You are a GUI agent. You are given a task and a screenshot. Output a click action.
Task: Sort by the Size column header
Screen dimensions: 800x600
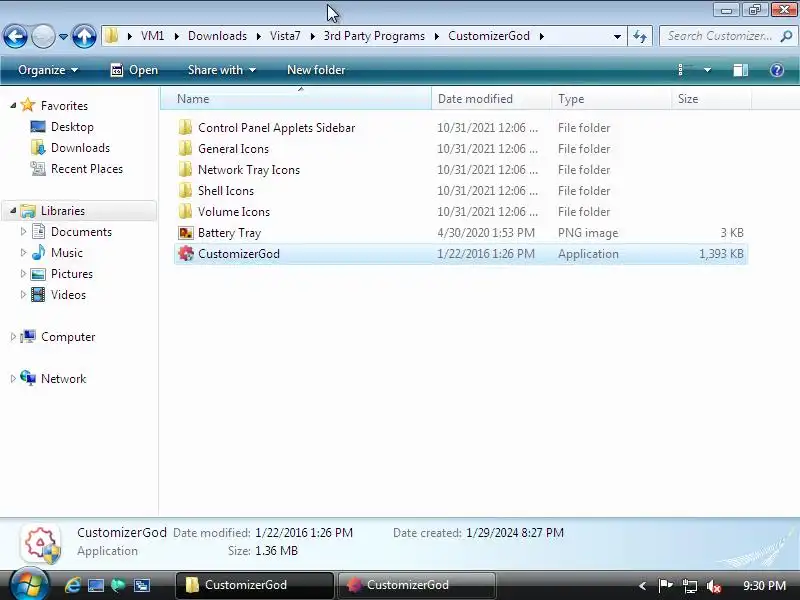pos(711,99)
